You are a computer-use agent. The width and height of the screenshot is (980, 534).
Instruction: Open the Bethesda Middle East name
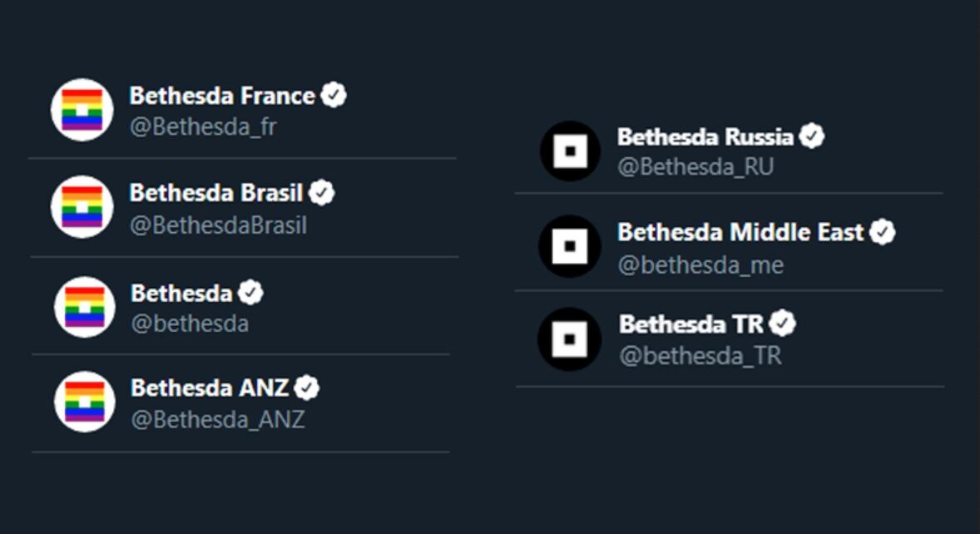[740, 232]
